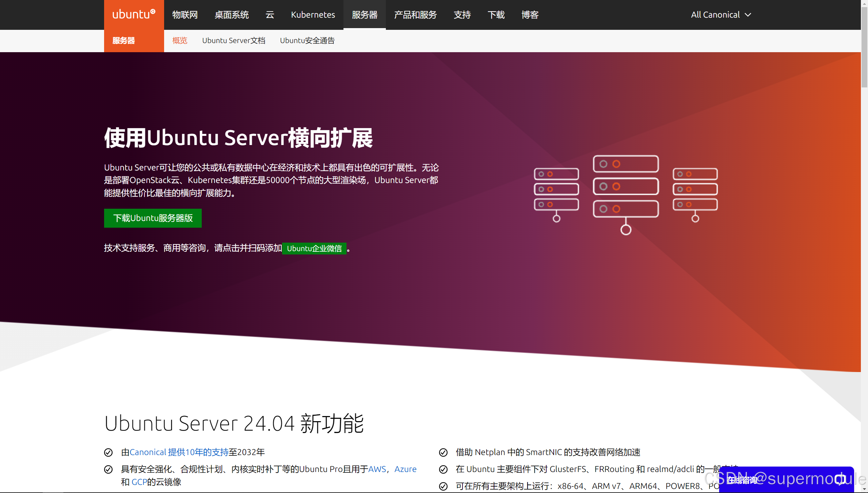The image size is (868, 493).
Task: Click checkmark icon beside Ubuntu Pro item
Action: click(108, 469)
